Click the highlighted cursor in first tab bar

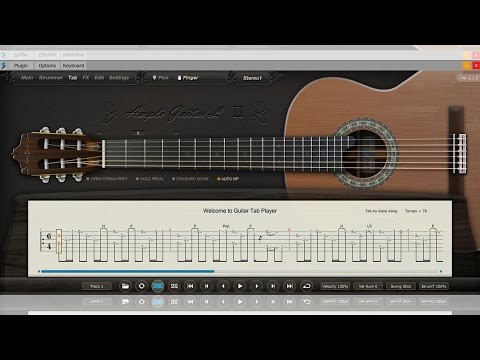(x=59, y=241)
